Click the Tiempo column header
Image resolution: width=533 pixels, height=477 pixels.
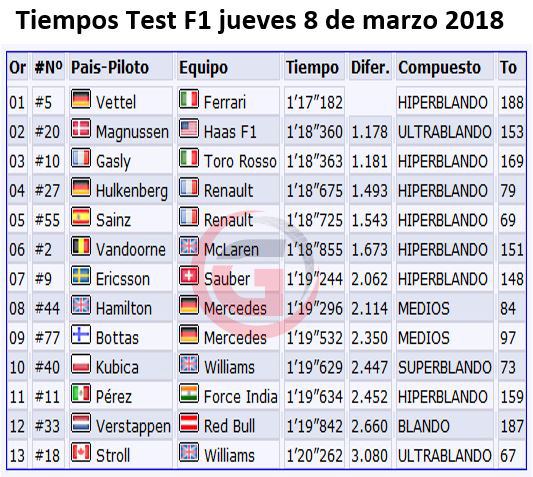click(x=312, y=68)
